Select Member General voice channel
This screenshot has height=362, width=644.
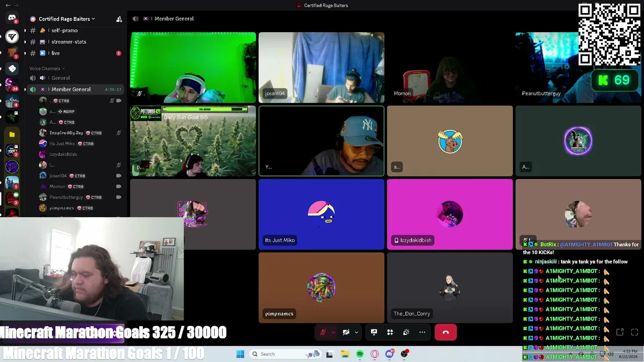[75, 89]
